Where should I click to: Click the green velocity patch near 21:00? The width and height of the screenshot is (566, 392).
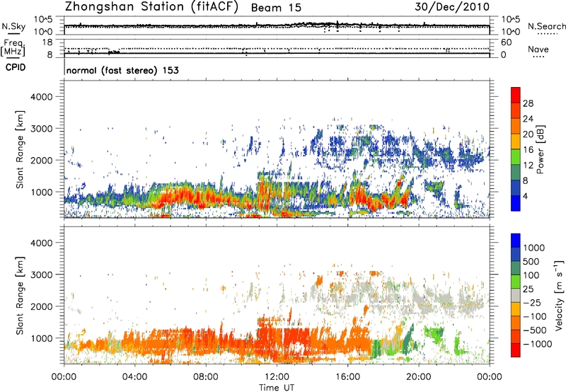(x=434, y=333)
